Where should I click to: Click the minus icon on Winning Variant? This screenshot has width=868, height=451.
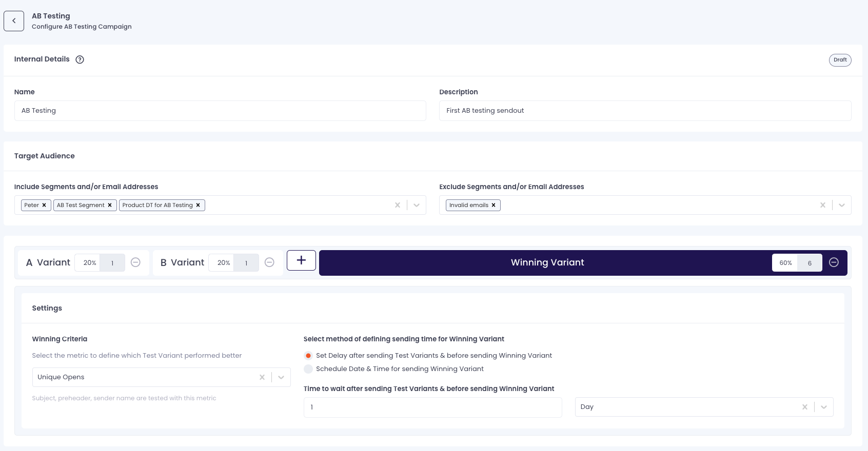(x=834, y=262)
